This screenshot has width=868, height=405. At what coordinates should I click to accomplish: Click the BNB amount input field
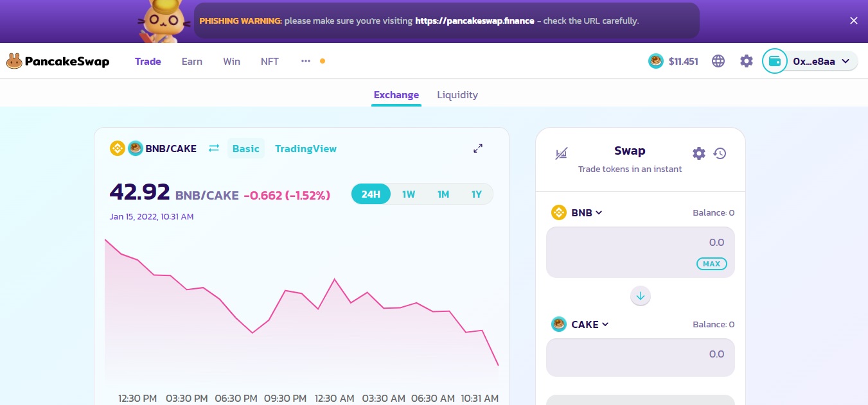tap(641, 252)
